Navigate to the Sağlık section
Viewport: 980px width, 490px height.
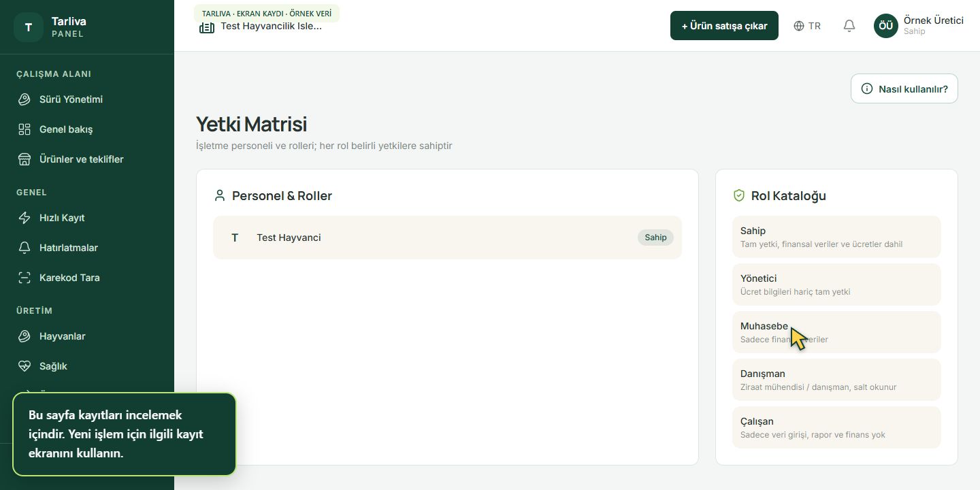[x=87, y=366]
